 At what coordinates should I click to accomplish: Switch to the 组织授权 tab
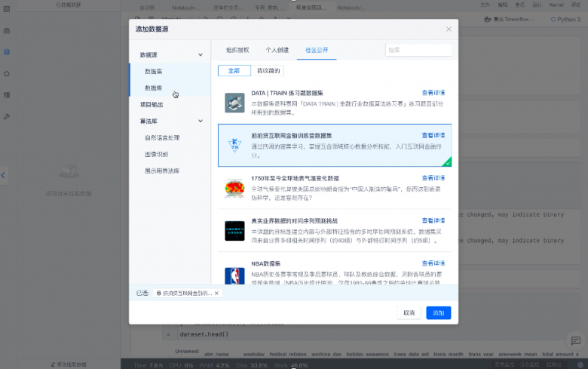(237, 50)
